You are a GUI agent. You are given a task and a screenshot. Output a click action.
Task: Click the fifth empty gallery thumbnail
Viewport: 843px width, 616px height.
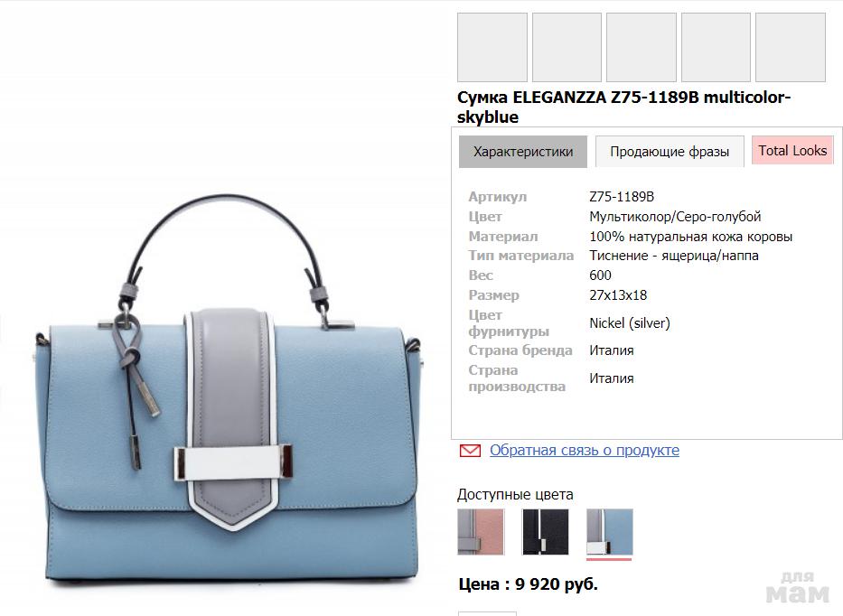791,47
